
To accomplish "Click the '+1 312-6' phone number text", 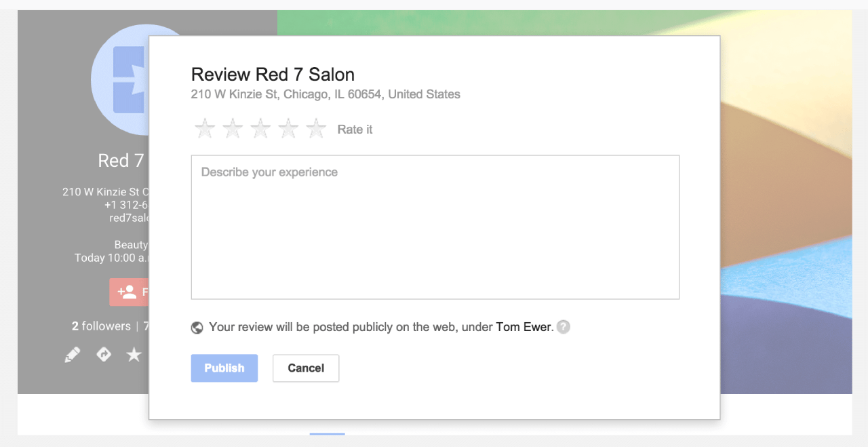I will tap(126, 205).
